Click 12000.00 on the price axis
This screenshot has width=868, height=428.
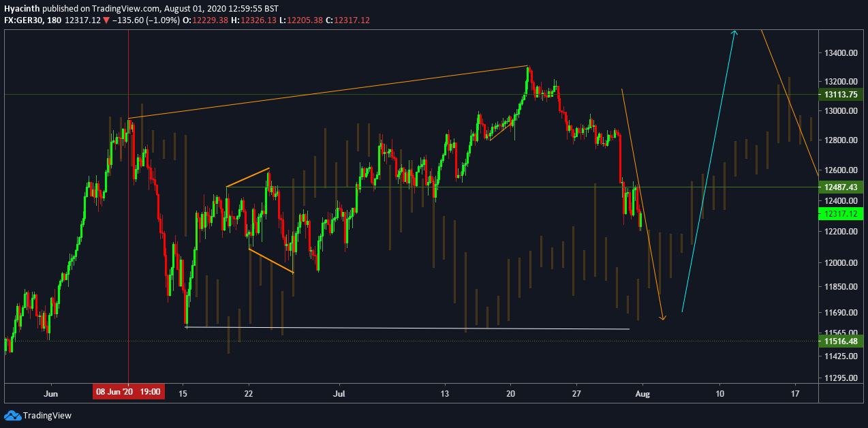(x=840, y=263)
